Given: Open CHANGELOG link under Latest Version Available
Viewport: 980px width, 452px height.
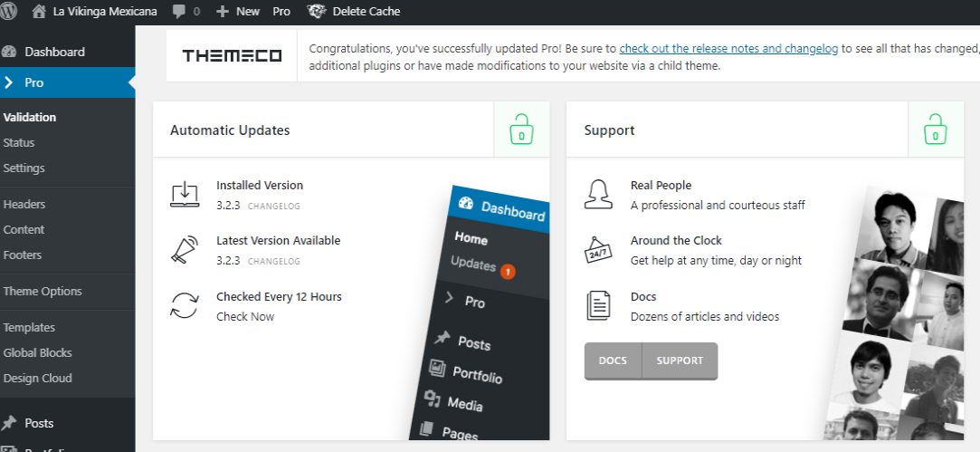Looking at the screenshot, I should point(274,261).
